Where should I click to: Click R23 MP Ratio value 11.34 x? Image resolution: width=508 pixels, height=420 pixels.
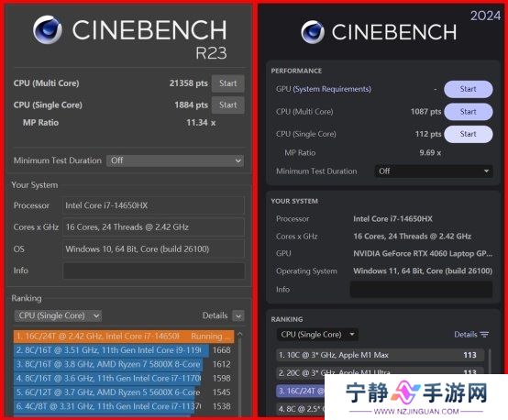tap(201, 123)
